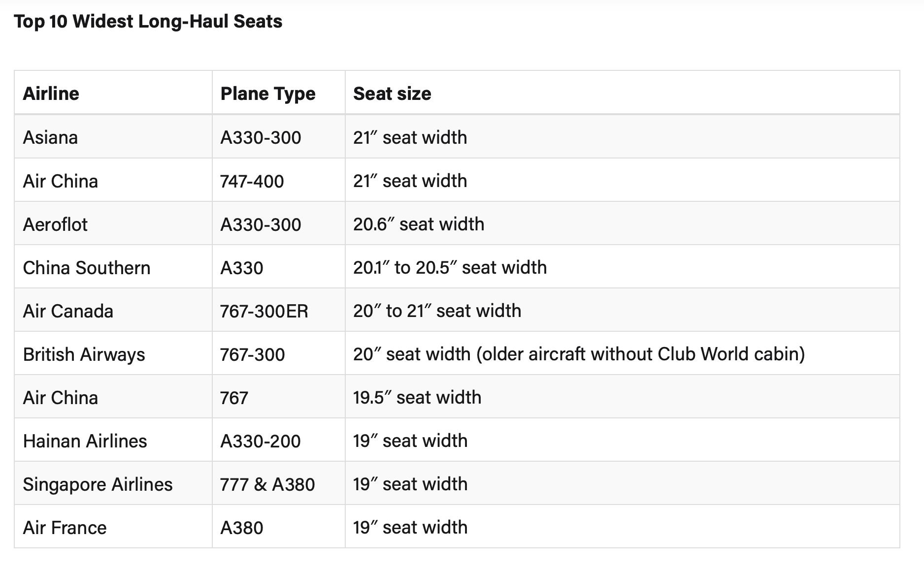Select the A330-200 plane type cell
Screen dimensions: 924x568
tap(279, 440)
